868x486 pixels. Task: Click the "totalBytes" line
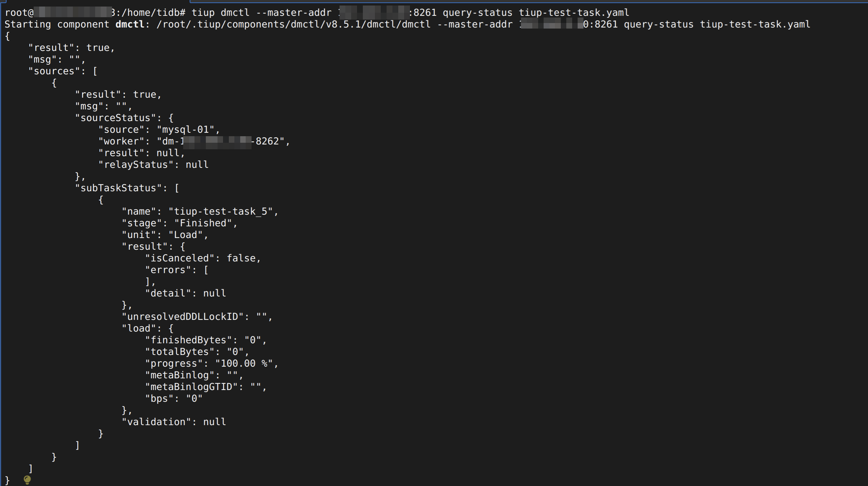click(x=197, y=352)
